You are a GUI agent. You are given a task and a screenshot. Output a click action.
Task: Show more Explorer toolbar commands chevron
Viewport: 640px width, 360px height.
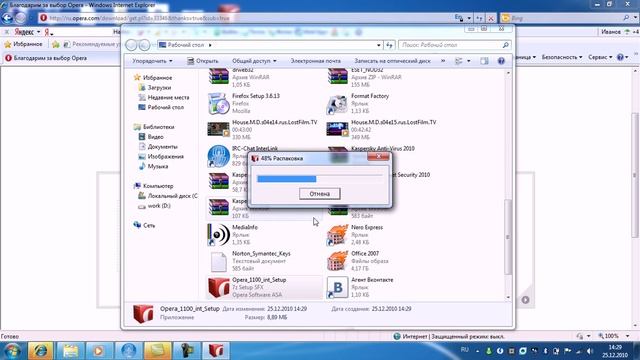pos(443,61)
